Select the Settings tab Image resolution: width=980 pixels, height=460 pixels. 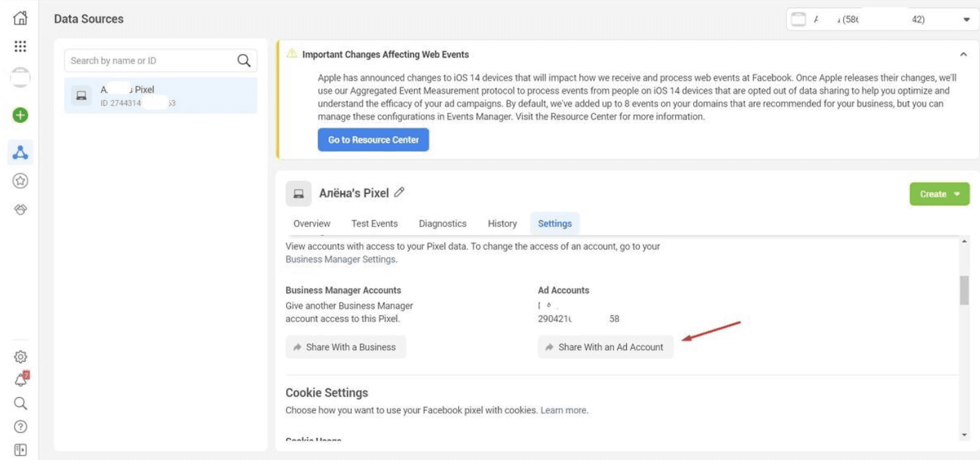point(555,224)
